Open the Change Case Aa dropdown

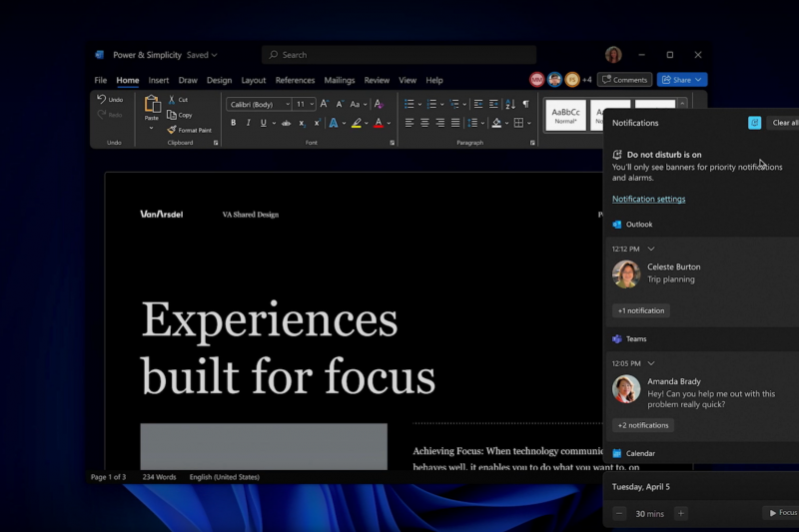(359, 104)
